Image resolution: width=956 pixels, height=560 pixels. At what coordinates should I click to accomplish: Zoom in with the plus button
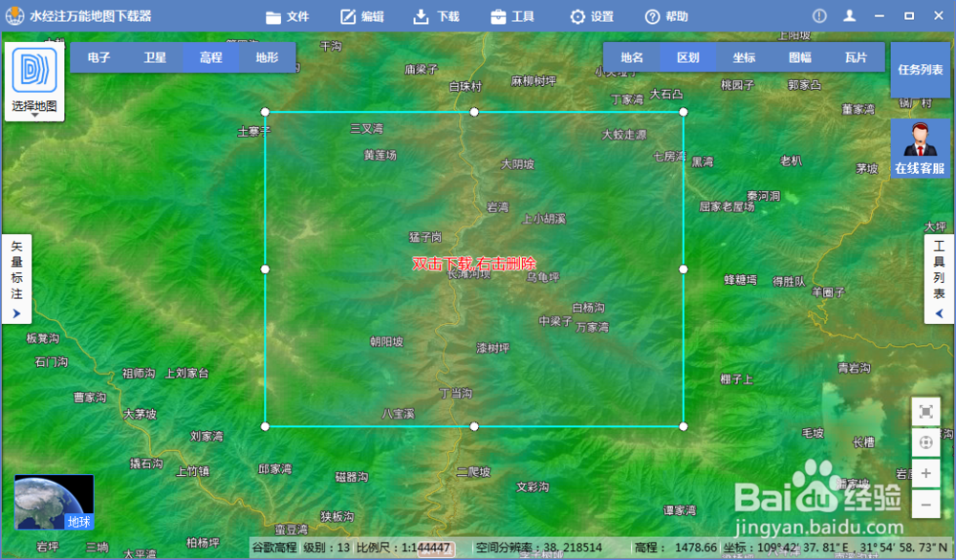[925, 473]
